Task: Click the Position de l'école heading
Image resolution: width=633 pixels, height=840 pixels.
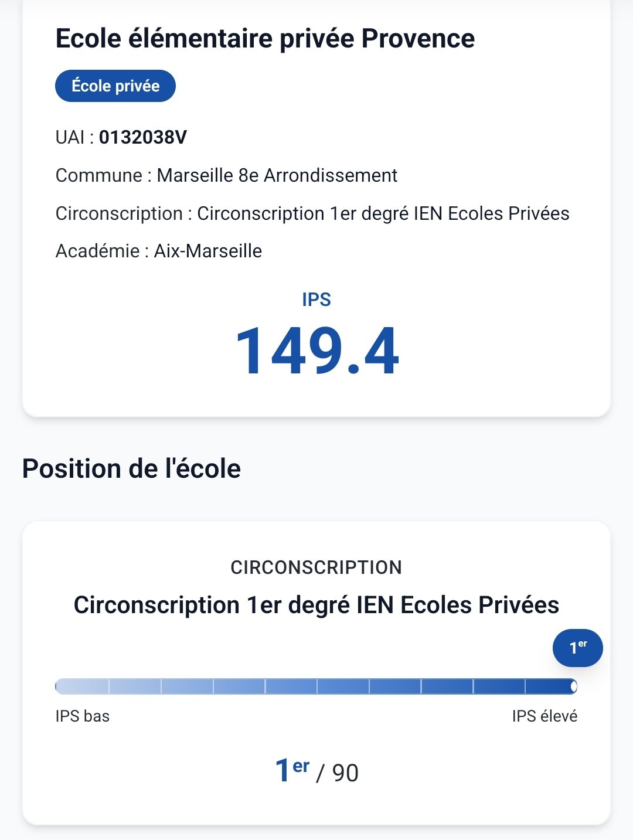Action: (x=131, y=469)
